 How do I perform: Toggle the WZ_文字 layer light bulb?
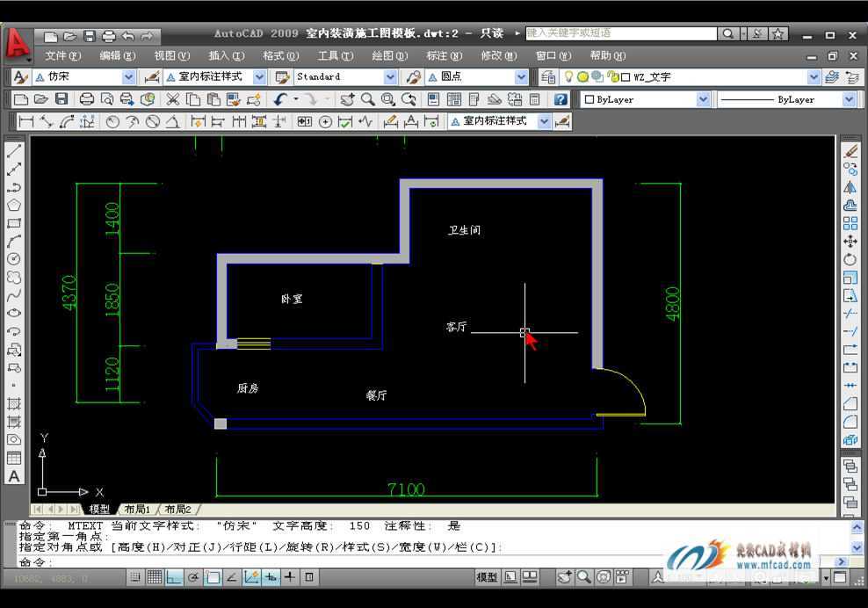(x=568, y=77)
